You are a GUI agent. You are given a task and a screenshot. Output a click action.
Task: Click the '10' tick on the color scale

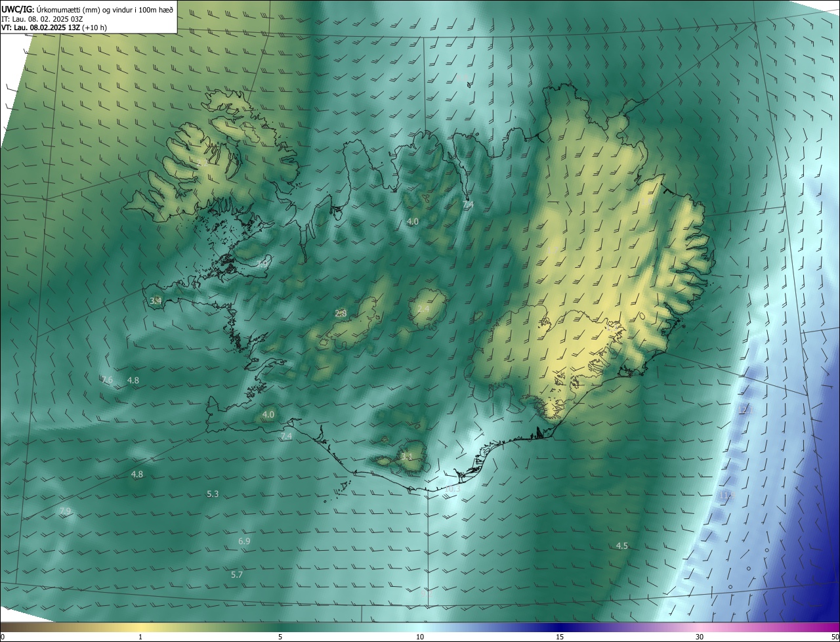[x=420, y=637]
